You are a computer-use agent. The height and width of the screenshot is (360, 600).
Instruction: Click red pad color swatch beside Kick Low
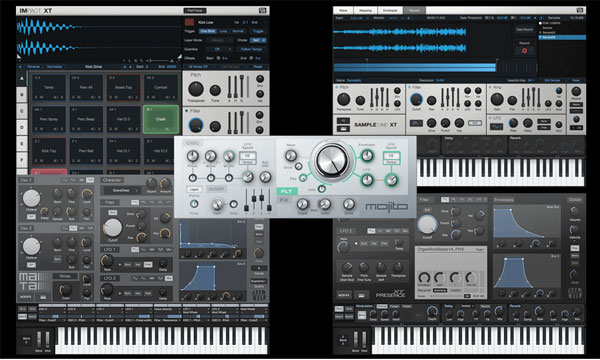coord(189,22)
